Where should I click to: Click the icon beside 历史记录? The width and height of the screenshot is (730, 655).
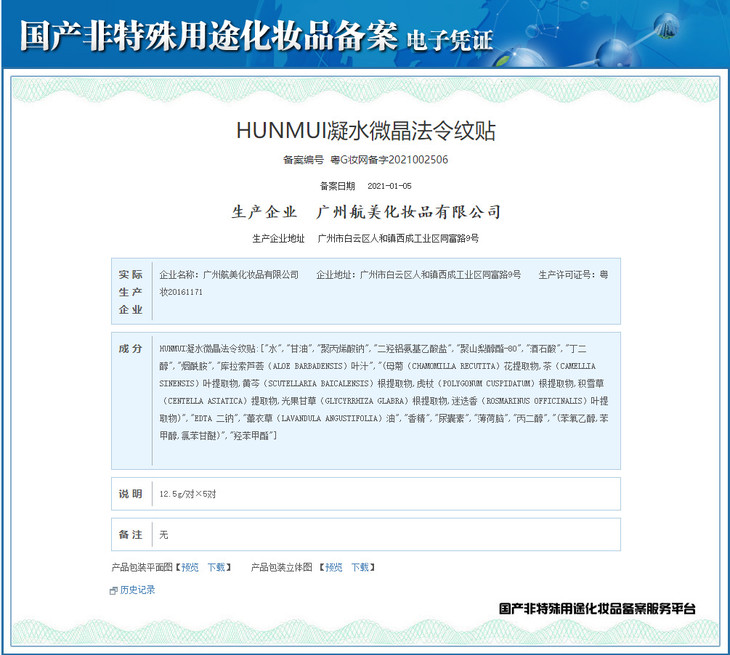click(x=114, y=590)
